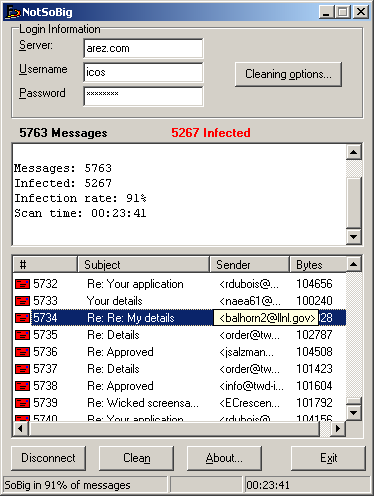Viewport: 374px width, 496px height.
Task: Click log pane scroll down arrow
Action: [x=354, y=237]
